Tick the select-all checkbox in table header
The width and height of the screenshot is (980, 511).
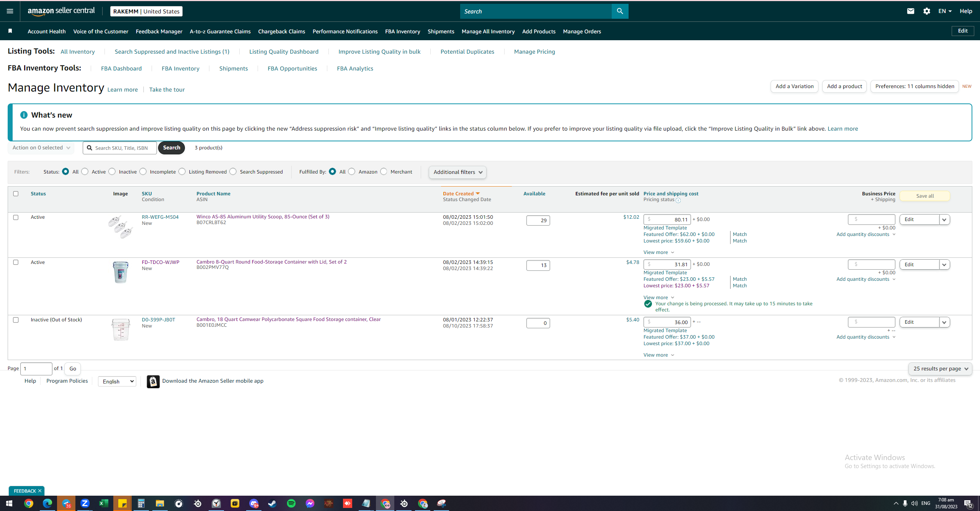pos(16,193)
